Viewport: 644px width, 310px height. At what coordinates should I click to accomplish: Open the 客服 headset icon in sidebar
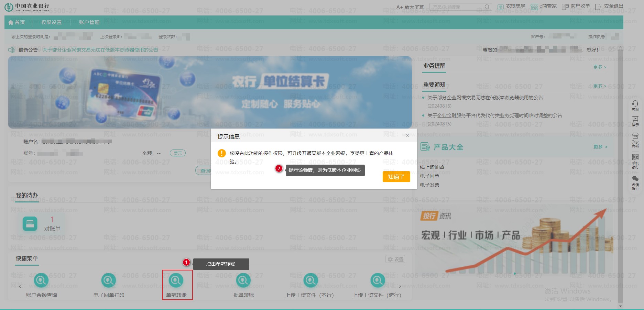[x=635, y=104]
